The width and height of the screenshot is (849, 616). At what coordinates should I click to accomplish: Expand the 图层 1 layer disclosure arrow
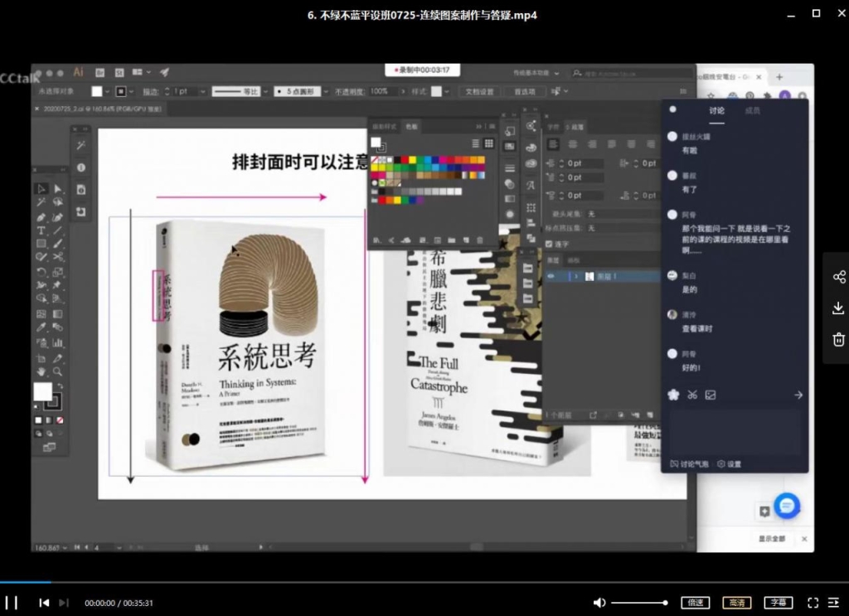575,275
